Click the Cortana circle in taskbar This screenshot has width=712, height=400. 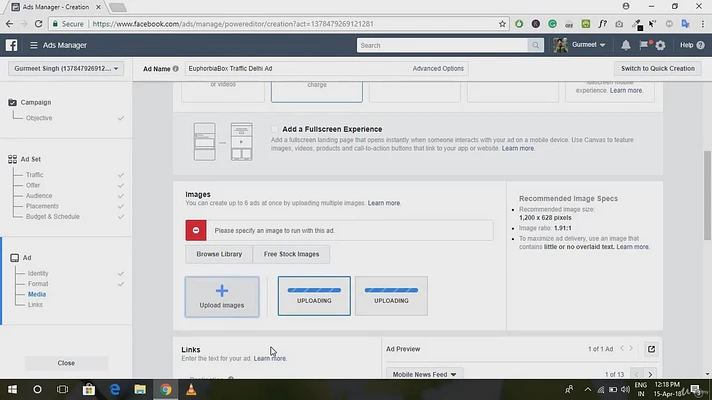37,389
